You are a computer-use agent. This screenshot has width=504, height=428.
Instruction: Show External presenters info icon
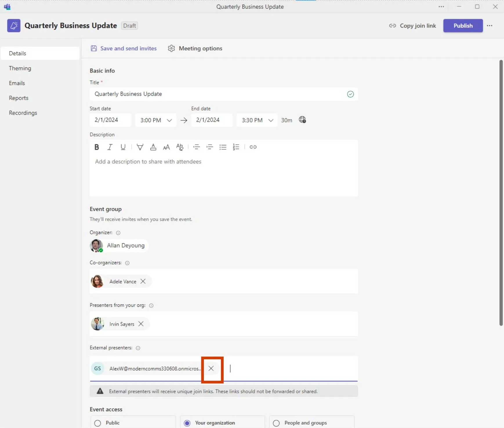(x=138, y=348)
